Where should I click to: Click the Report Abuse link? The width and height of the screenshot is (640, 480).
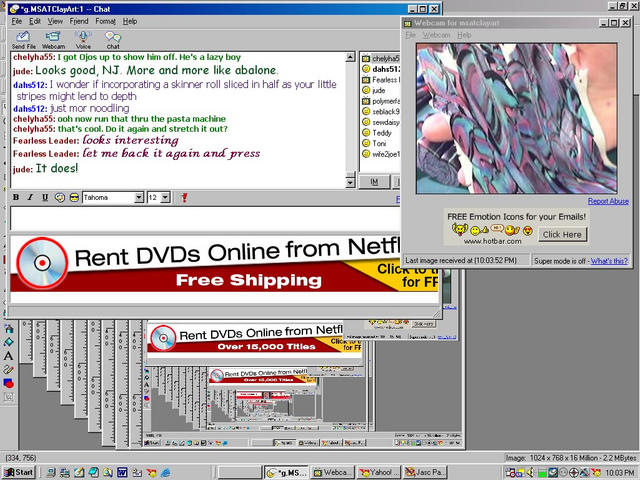(608, 201)
